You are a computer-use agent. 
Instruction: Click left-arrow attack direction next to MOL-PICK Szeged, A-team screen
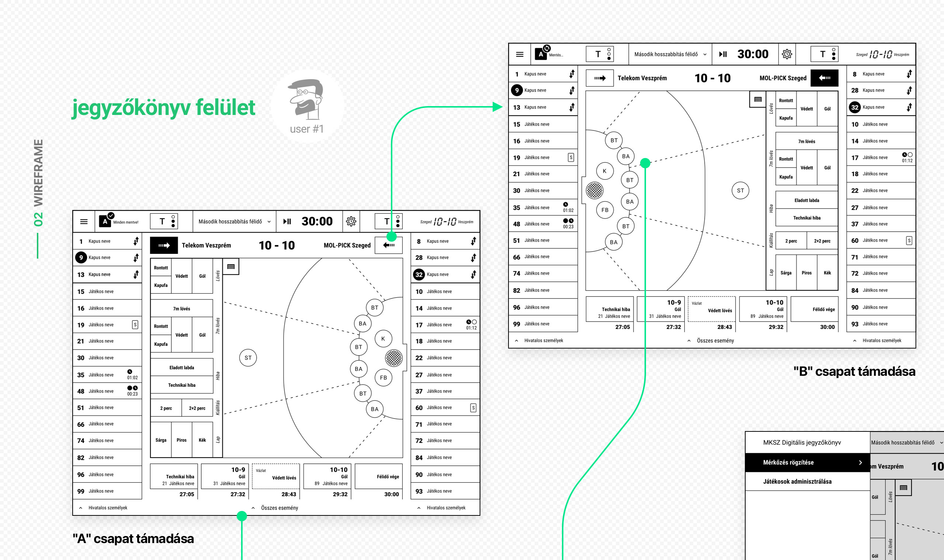(389, 245)
